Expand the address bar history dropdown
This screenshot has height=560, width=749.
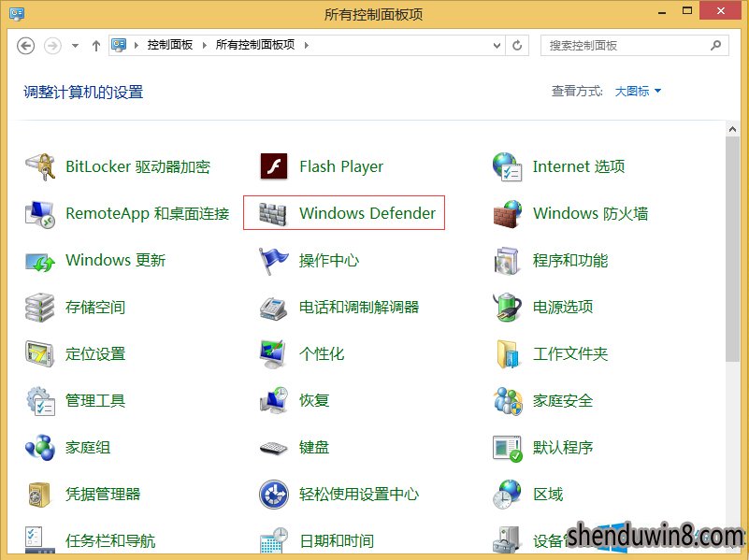pyautogui.click(x=497, y=46)
